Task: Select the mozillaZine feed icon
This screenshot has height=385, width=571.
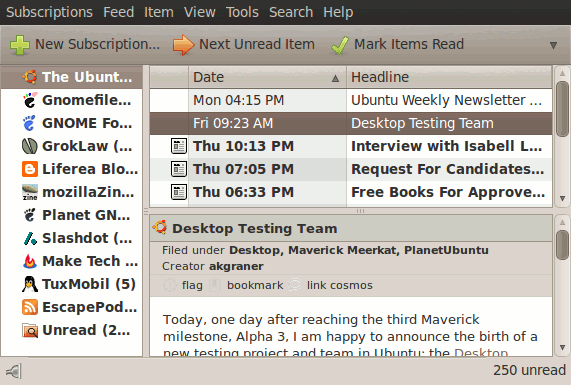Action: pos(29,192)
